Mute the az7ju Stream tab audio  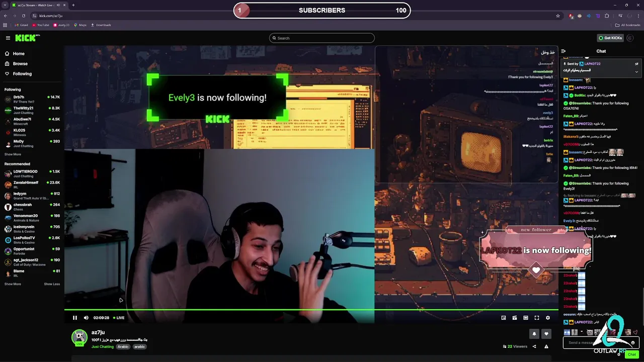58,5
